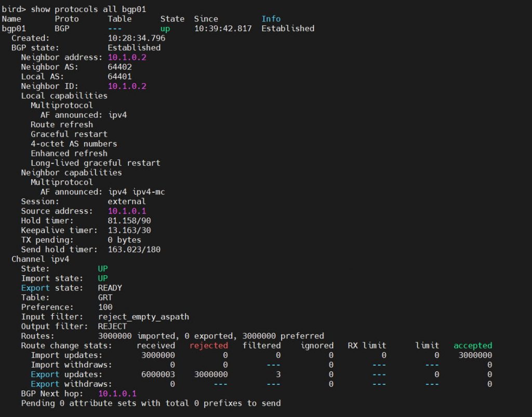Click the Import state 'UP' value
The image size is (532, 417).
coord(103,278)
